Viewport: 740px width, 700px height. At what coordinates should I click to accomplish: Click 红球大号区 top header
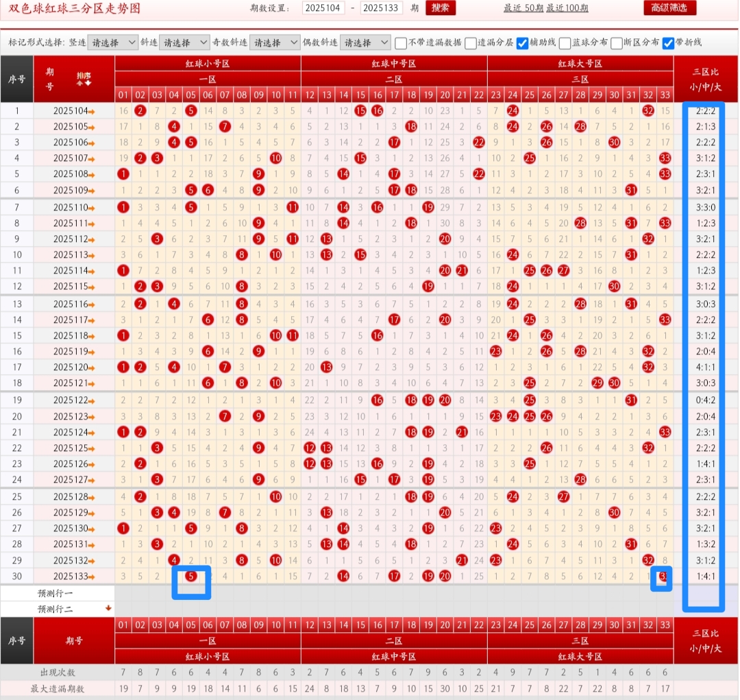click(580, 63)
